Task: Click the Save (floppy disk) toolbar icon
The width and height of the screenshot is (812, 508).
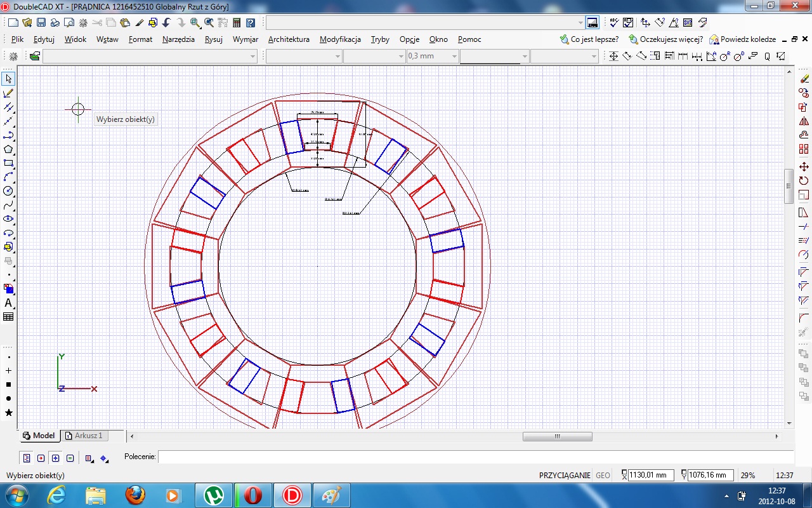Action: (41, 23)
